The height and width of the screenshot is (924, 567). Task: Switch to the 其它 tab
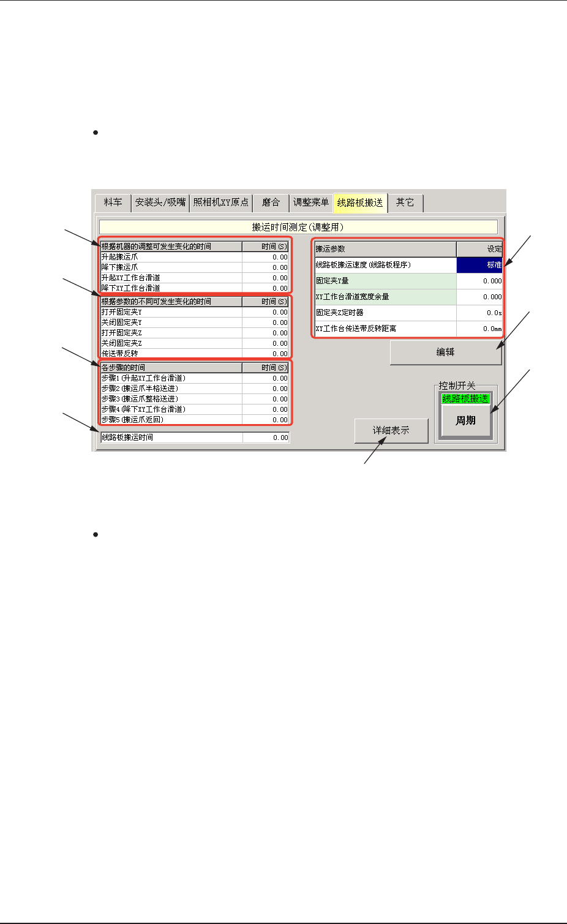(405, 203)
